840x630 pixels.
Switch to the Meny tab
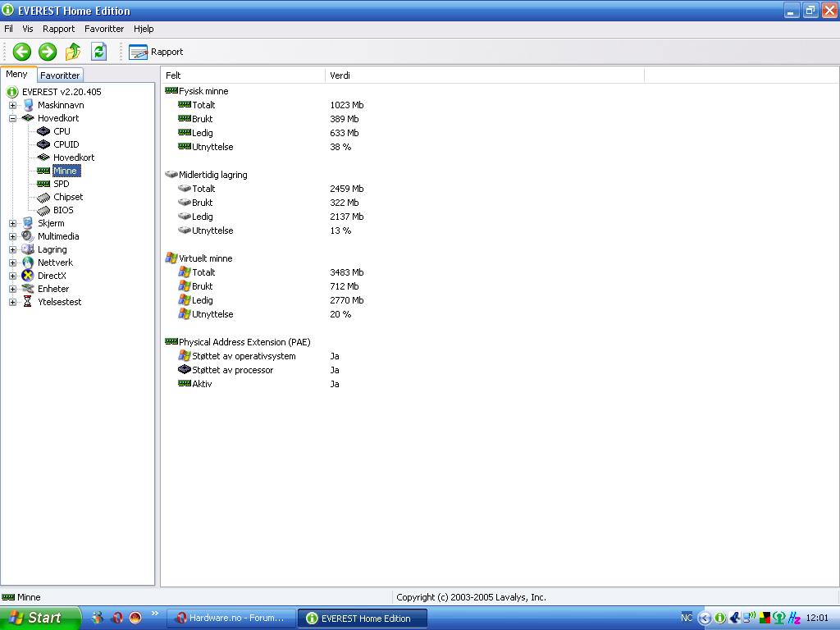17,75
